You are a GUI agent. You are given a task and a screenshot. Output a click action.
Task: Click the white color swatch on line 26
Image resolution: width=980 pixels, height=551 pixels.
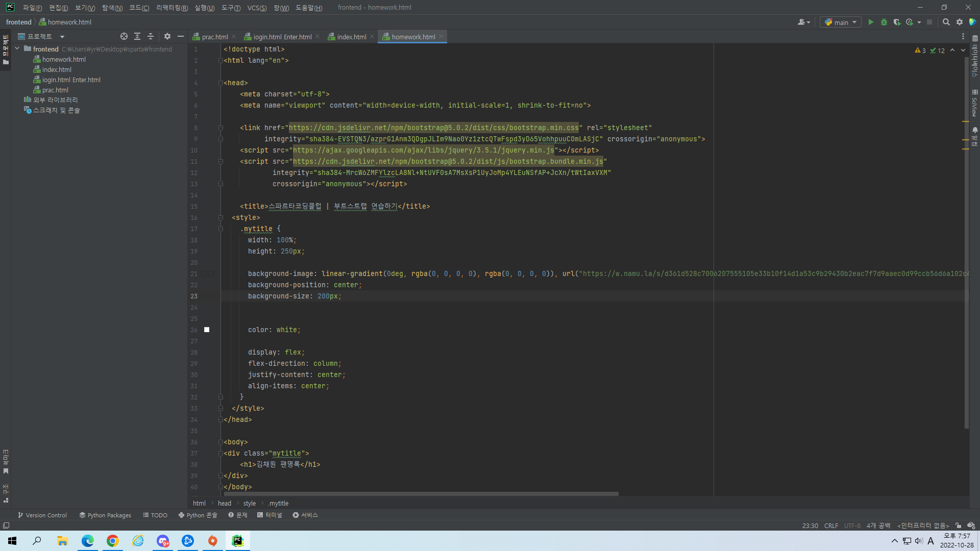207,330
